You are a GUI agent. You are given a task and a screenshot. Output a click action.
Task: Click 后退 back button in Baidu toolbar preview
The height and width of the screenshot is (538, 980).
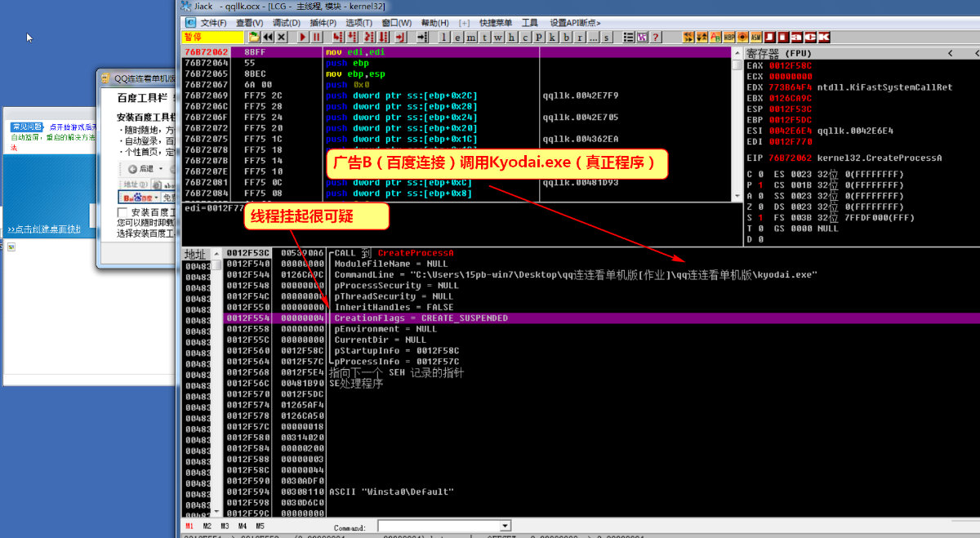pos(139,168)
